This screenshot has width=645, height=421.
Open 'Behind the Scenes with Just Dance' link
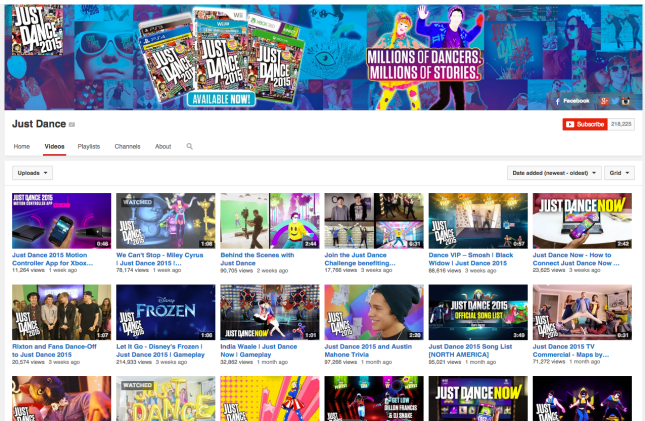click(x=257, y=258)
